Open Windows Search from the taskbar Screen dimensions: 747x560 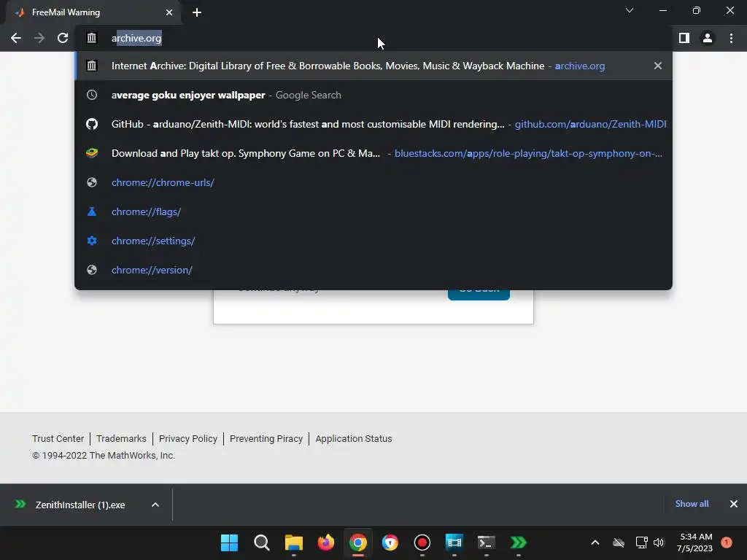262,542
